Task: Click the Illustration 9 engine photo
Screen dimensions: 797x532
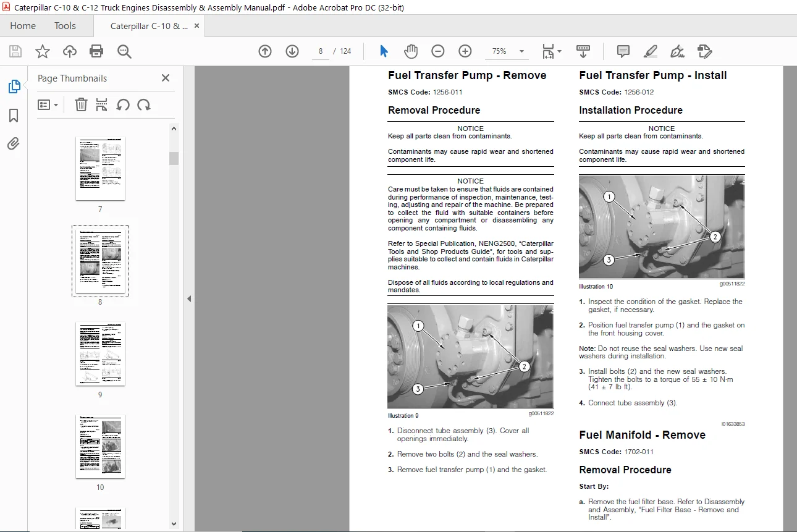Action: 470,357
